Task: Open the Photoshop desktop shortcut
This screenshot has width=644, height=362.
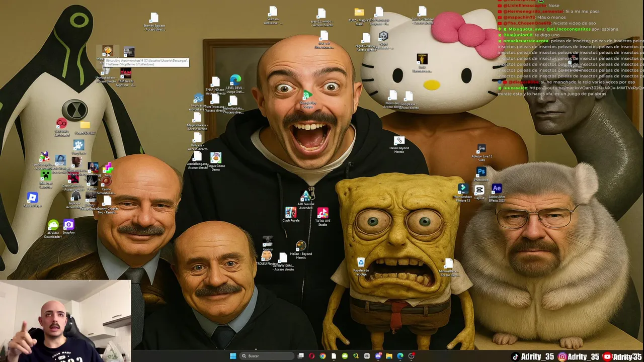Action: [481, 174]
